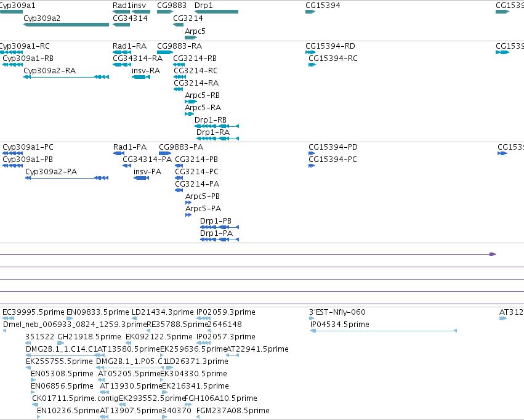Click the CG3214-PC protein label
Image resolution: width=524 pixels, height=420 pixels.
coord(197,171)
